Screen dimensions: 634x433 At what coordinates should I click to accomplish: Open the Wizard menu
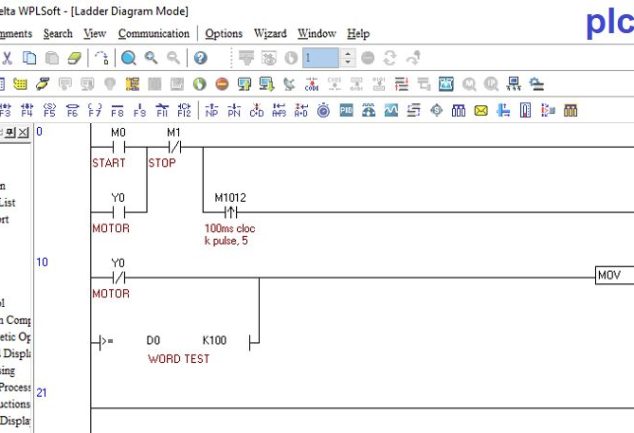tap(270, 34)
